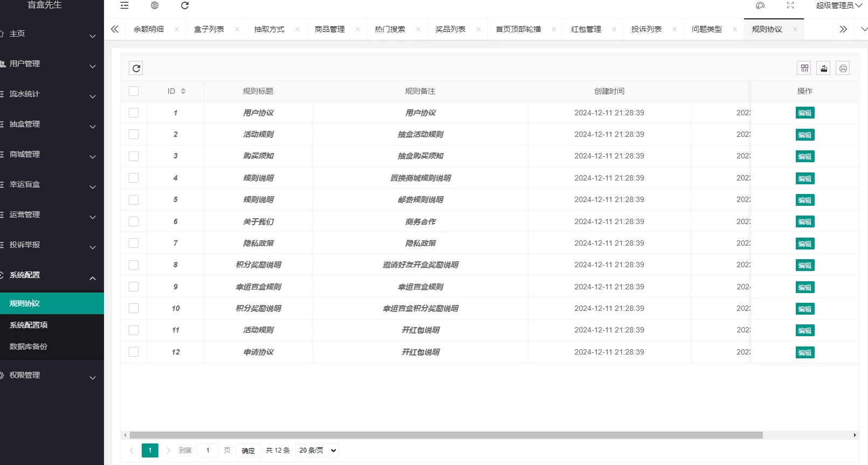Viewport: 868px width, 465px height.
Task: Open 系统配置项 in the sidebar
Action: tap(29, 325)
